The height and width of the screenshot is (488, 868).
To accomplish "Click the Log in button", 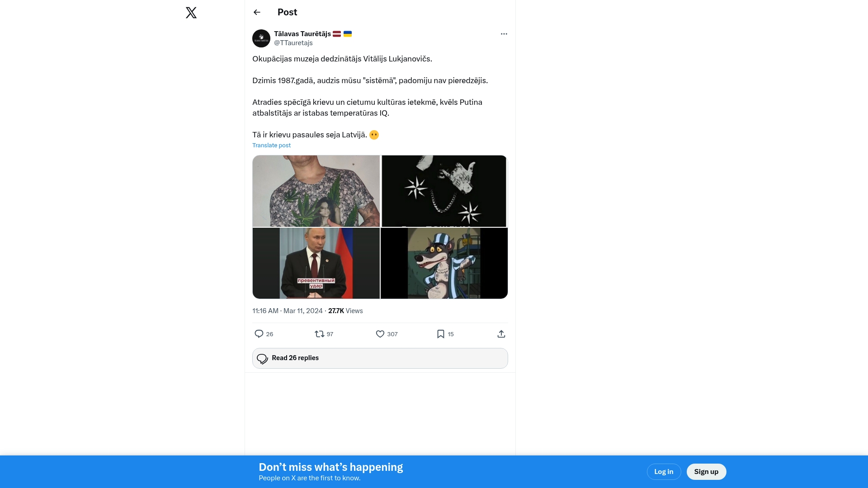I will point(664,472).
